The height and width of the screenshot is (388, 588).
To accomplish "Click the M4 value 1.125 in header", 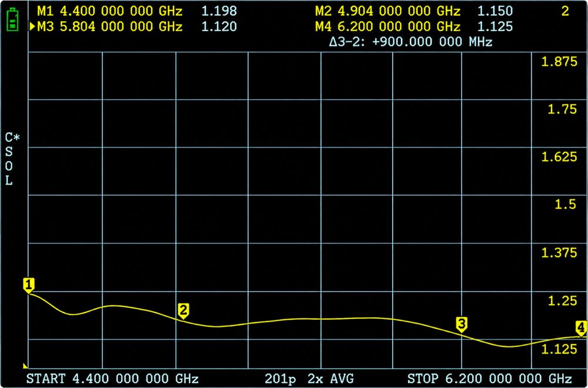I will [x=495, y=26].
